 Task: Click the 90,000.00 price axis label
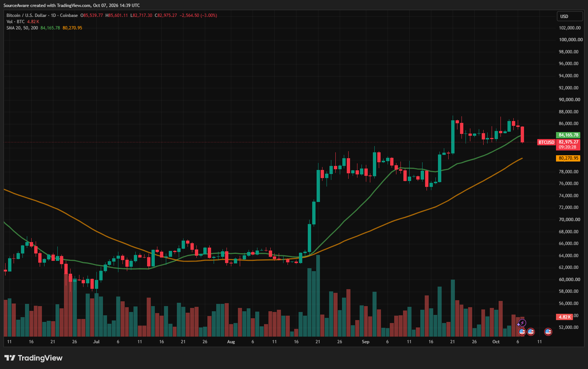[x=570, y=100]
